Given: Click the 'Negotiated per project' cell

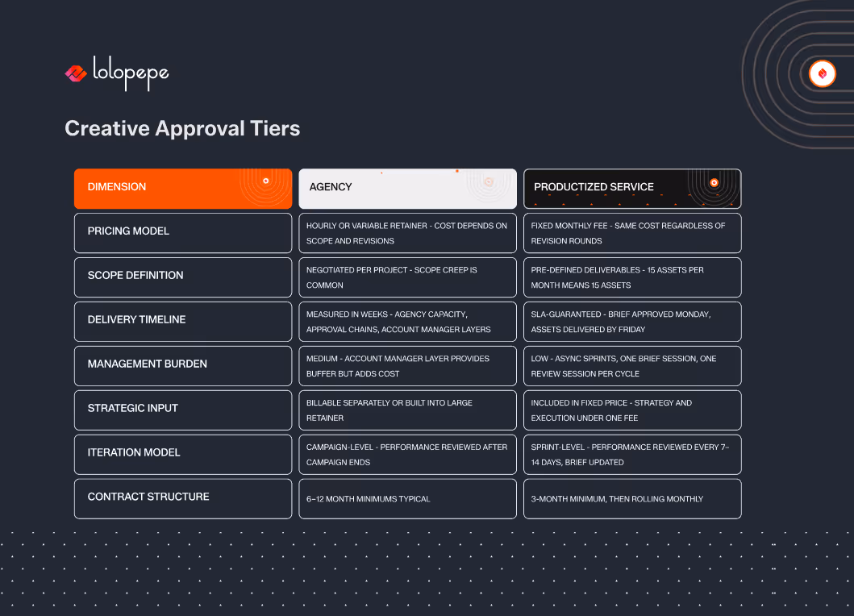Looking at the screenshot, I should (x=407, y=277).
